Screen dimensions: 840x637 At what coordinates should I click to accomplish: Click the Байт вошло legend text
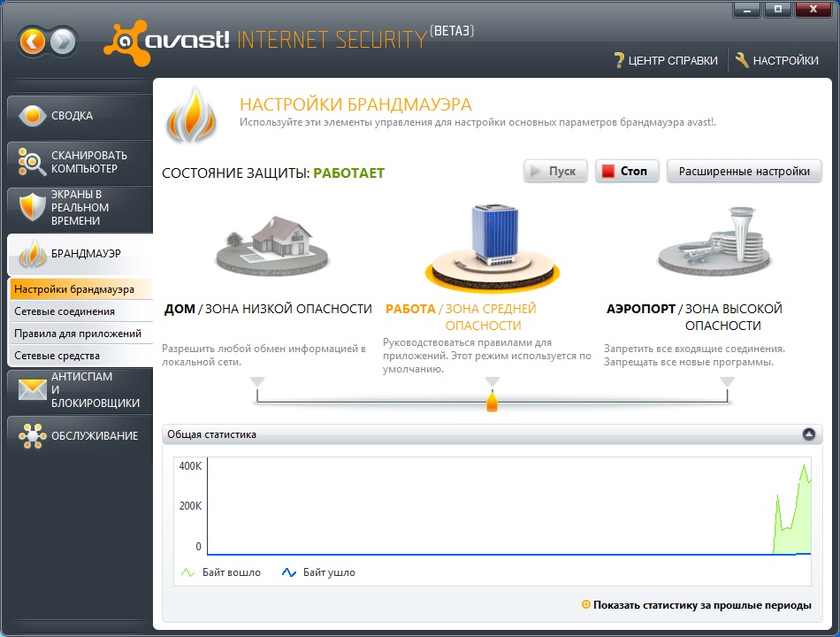click(232, 572)
